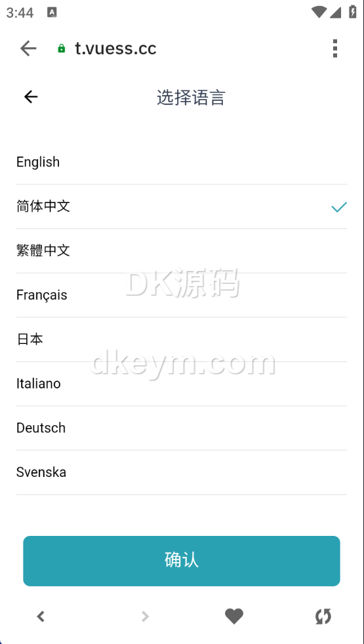
Task: Tap the t.vuess.cc address bar
Action: click(x=115, y=48)
